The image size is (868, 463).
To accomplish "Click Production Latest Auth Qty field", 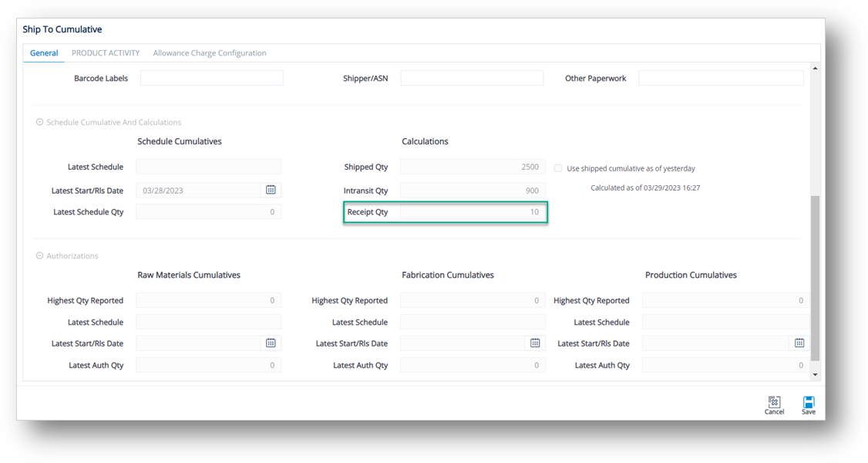I will [x=725, y=365].
